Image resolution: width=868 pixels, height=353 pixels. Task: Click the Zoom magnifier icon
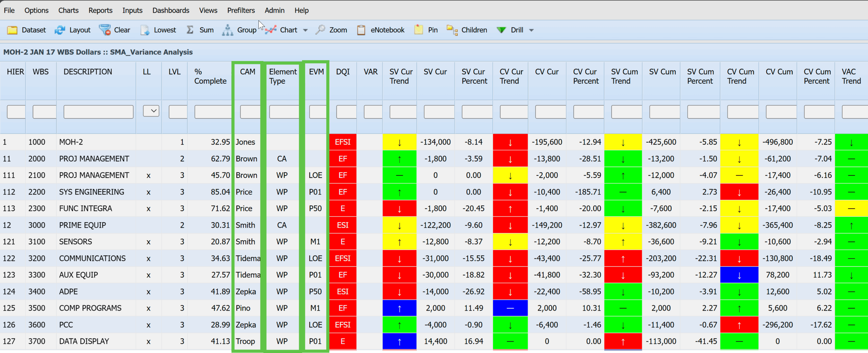point(320,30)
